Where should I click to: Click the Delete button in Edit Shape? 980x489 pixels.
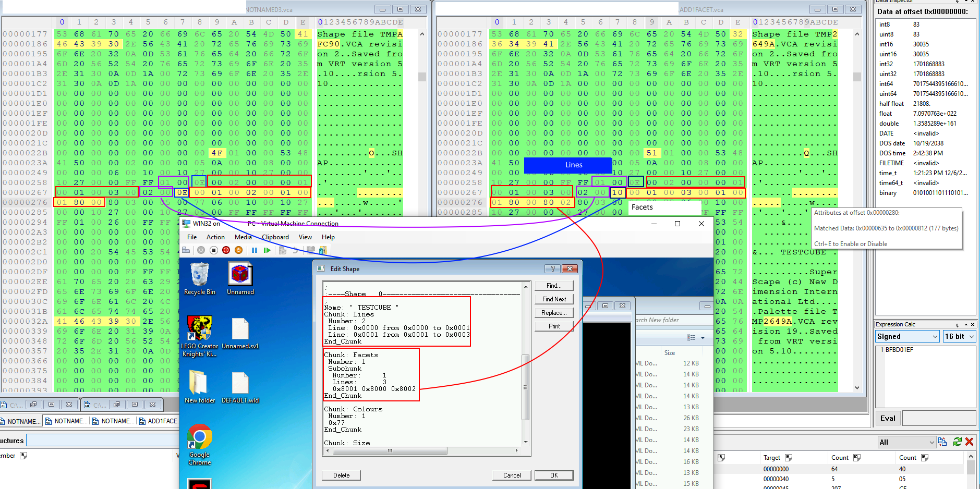(342, 475)
